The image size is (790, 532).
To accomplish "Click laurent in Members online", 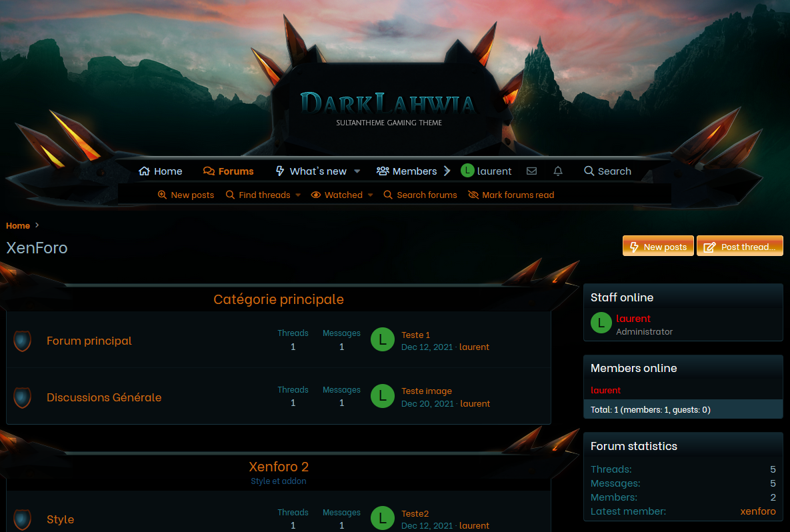I will tap(605, 391).
